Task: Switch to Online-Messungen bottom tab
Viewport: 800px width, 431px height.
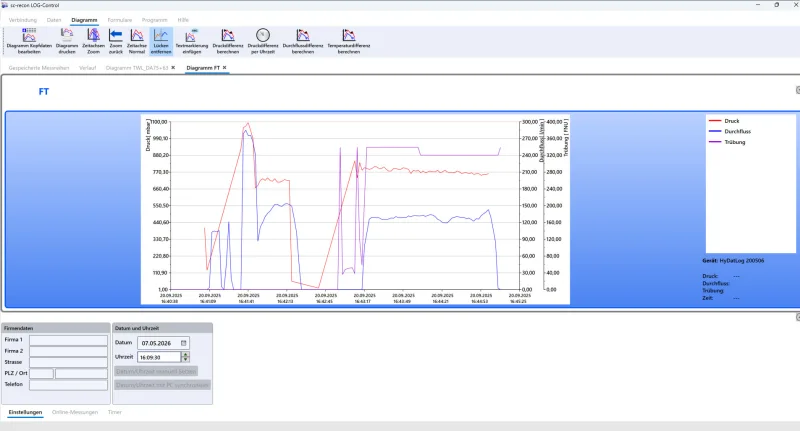Action: coord(75,412)
